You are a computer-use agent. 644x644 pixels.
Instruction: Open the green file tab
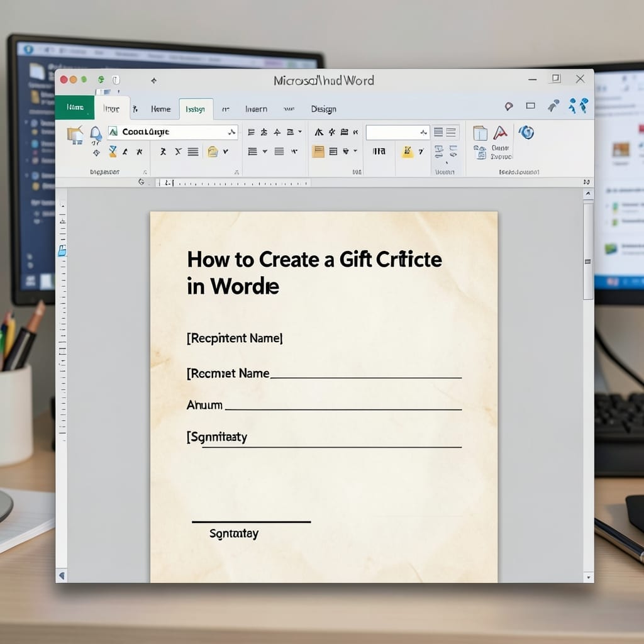(75, 107)
